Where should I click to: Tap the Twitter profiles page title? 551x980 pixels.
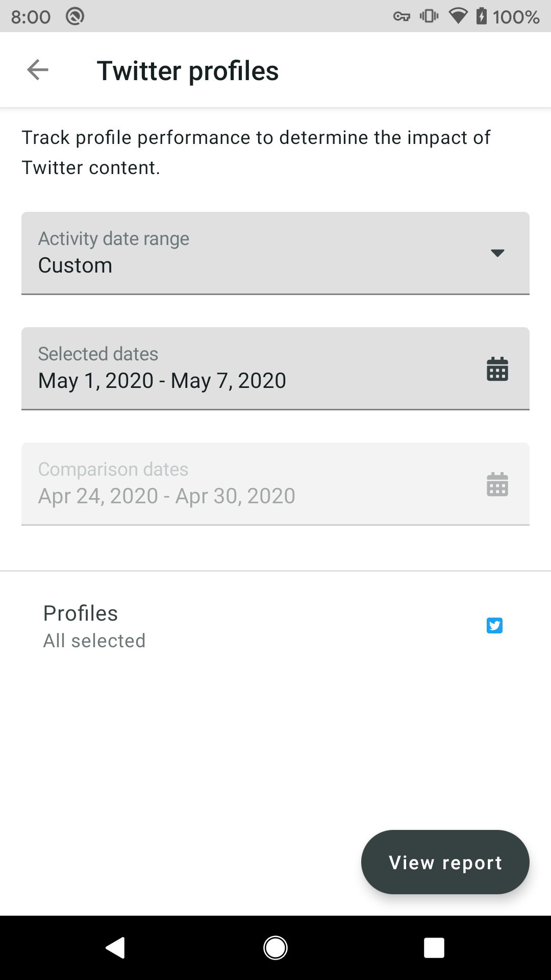[188, 71]
